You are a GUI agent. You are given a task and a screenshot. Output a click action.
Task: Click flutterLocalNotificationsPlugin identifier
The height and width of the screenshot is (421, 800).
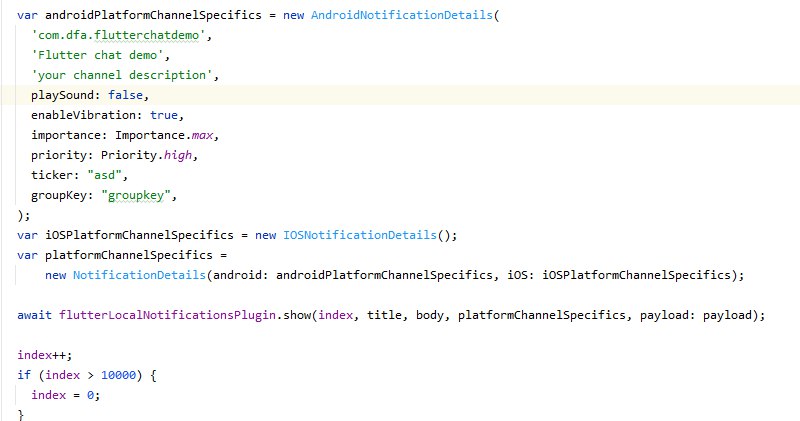[x=167, y=315]
